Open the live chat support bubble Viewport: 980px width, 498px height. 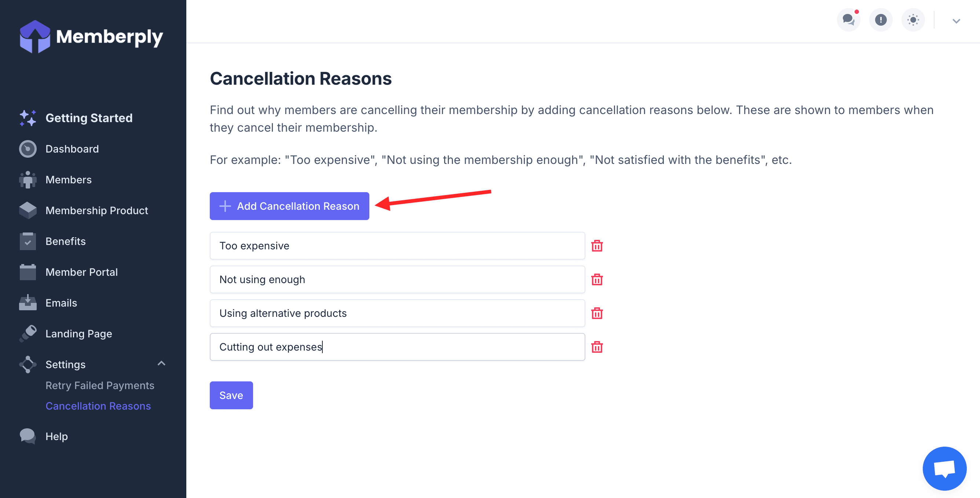[x=944, y=468]
